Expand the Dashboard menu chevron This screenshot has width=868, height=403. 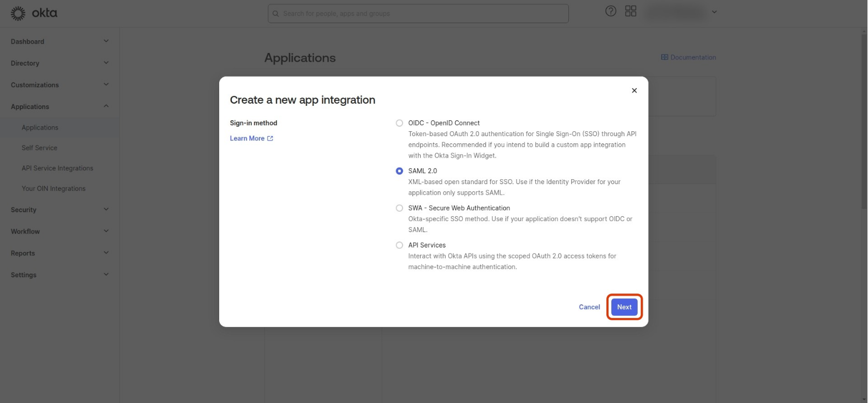point(106,41)
